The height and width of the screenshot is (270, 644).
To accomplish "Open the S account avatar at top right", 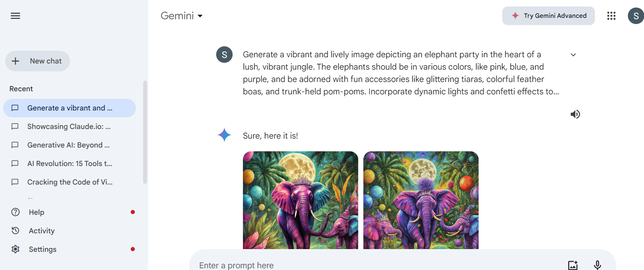I will (x=636, y=16).
